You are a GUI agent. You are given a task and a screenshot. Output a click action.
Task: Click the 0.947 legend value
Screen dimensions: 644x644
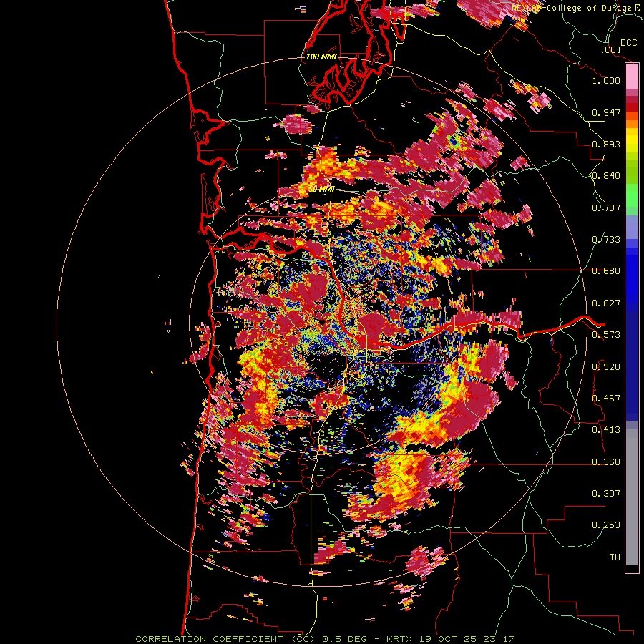pos(606,112)
